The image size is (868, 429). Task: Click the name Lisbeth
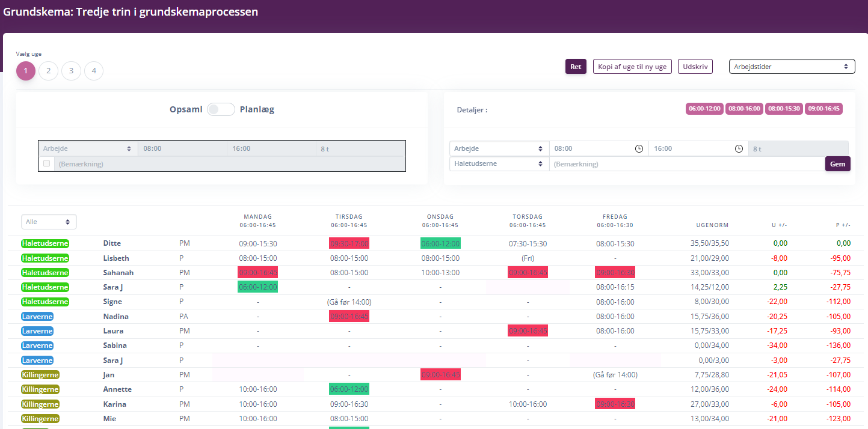click(x=116, y=258)
